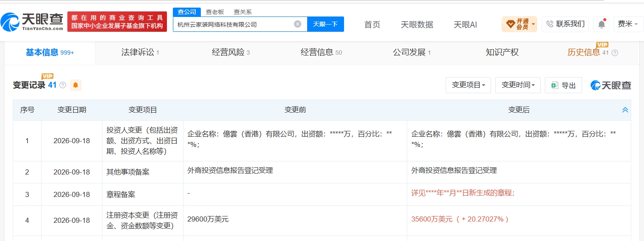Click the 变更后 億雲 investor entry in row 1

click(513, 139)
